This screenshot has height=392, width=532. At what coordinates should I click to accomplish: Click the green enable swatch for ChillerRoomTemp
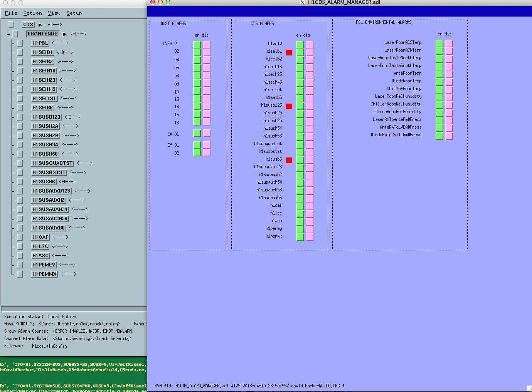coord(439,89)
